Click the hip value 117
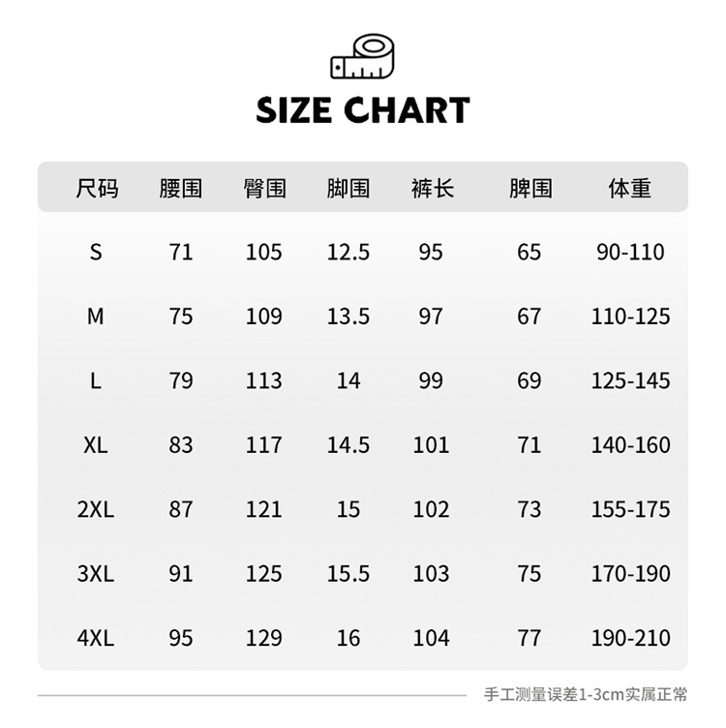The width and height of the screenshot is (726, 728). point(264,445)
